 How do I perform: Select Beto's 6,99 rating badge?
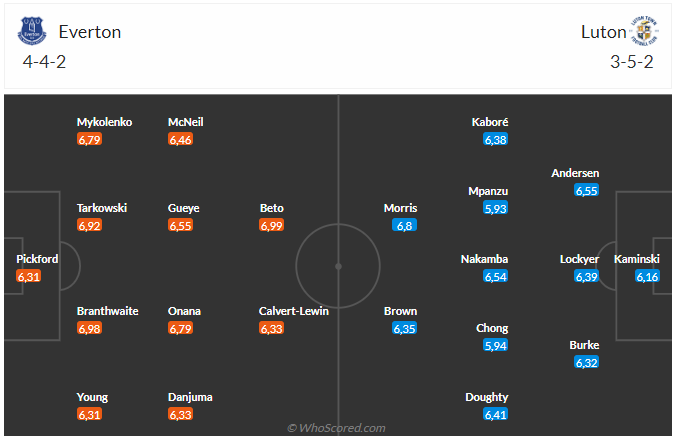coord(271,226)
